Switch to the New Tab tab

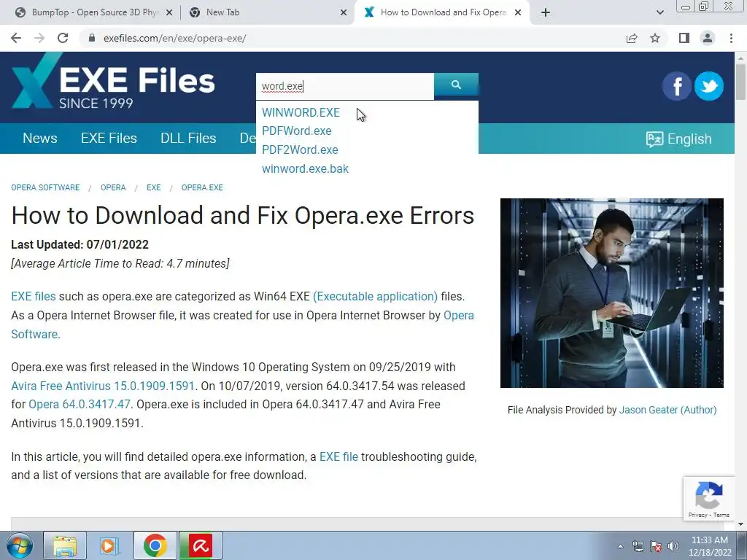[268, 12]
